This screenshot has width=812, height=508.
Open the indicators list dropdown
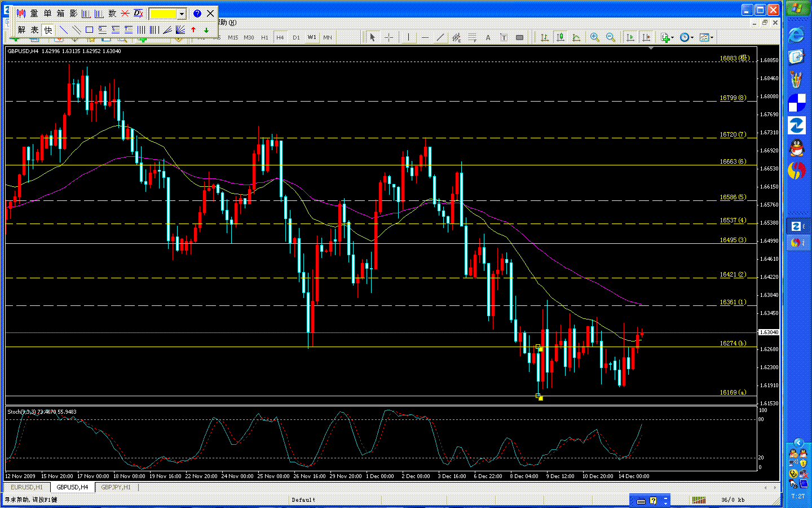(667, 37)
